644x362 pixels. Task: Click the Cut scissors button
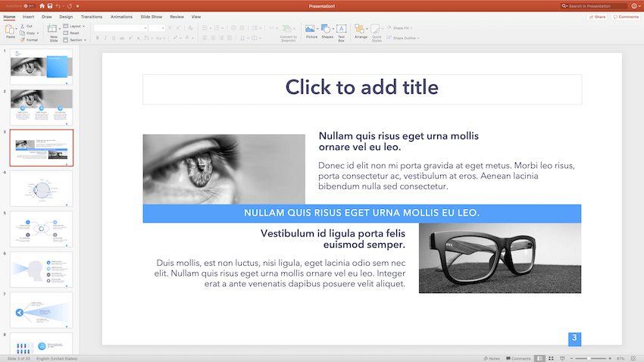(x=27, y=26)
